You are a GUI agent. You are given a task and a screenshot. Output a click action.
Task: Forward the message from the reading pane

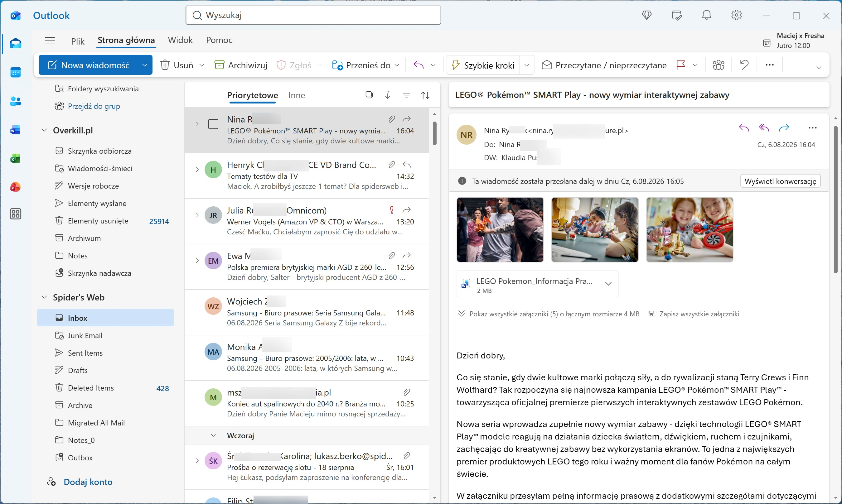(784, 128)
